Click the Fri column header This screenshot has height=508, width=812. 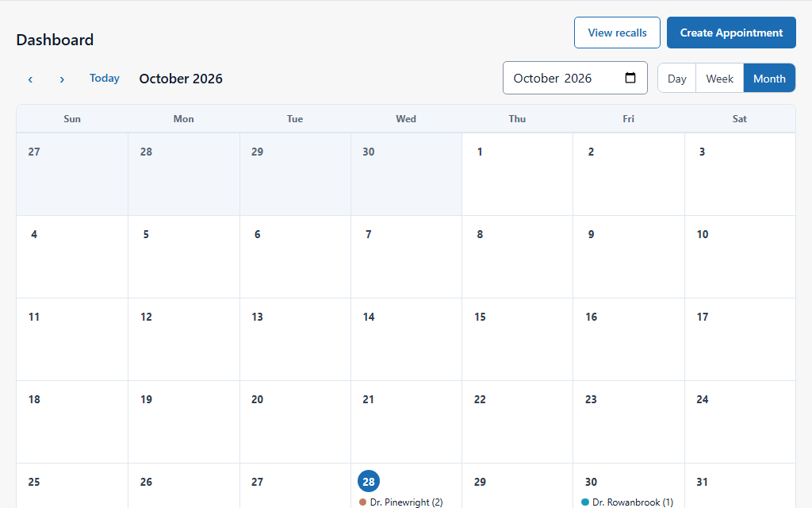pos(629,119)
